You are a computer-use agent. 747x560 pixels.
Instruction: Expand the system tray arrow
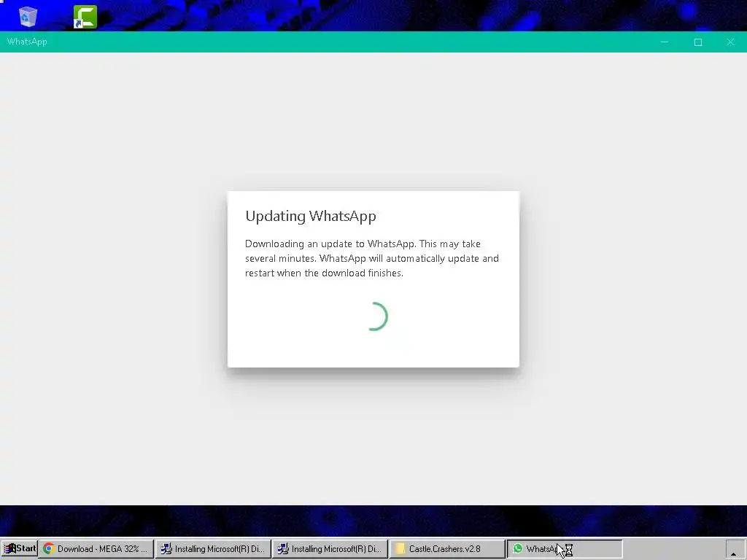pos(734,550)
